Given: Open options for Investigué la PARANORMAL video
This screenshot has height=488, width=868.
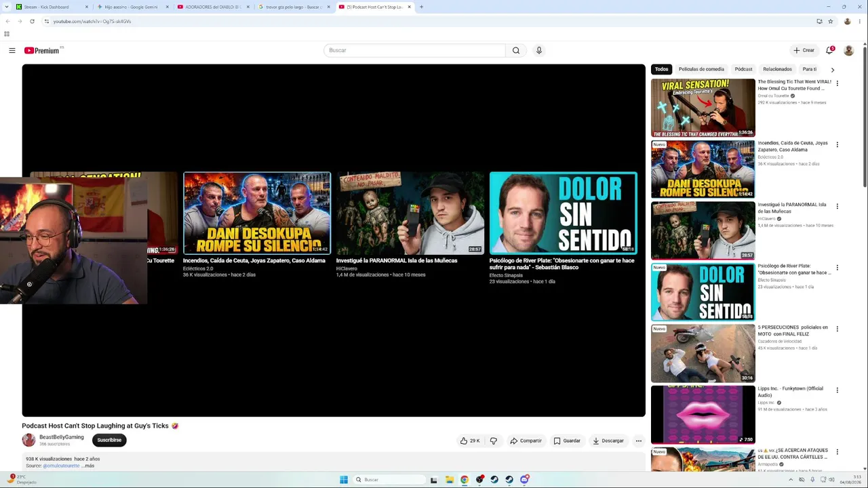Looking at the screenshot, I should tap(837, 206).
